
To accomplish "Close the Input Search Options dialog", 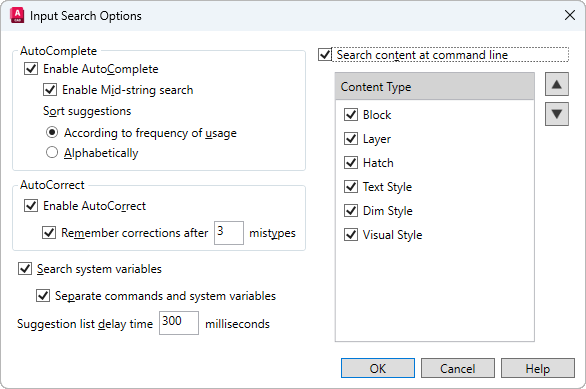I will click(570, 15).
